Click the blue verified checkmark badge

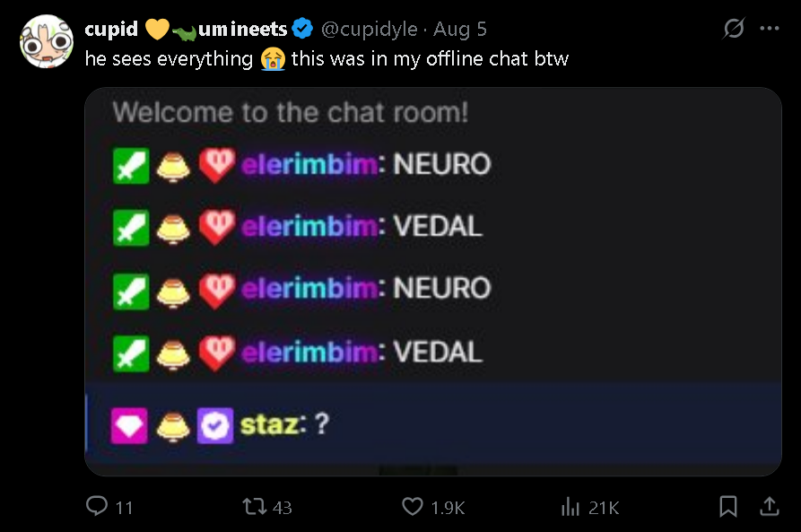(x=302, y=30)
